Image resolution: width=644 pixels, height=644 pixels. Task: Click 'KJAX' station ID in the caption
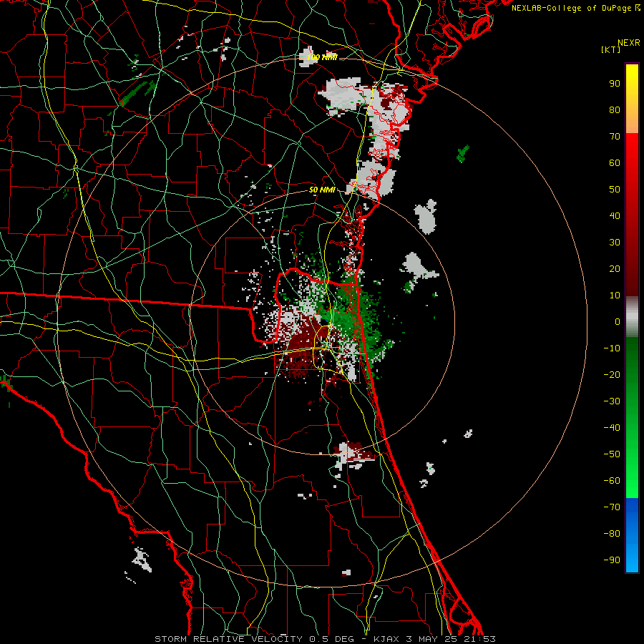387,639
